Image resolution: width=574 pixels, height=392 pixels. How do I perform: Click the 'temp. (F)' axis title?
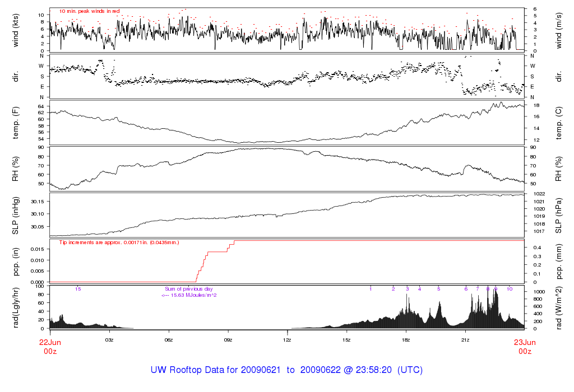(15, 123)
